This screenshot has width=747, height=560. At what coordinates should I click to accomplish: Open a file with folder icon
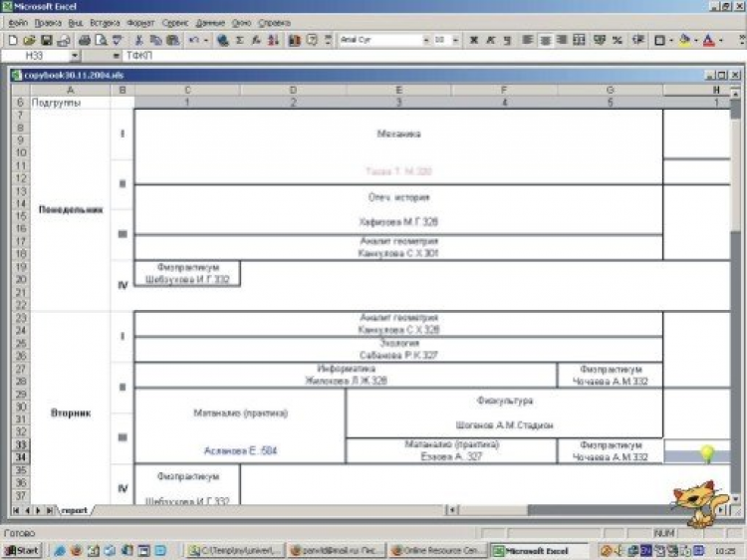(29, 41)
